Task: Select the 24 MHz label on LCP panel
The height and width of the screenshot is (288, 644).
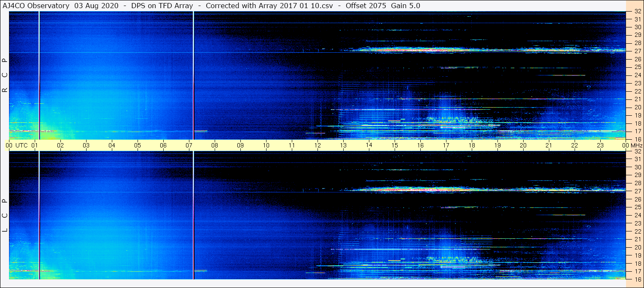Action: point(637,215)
